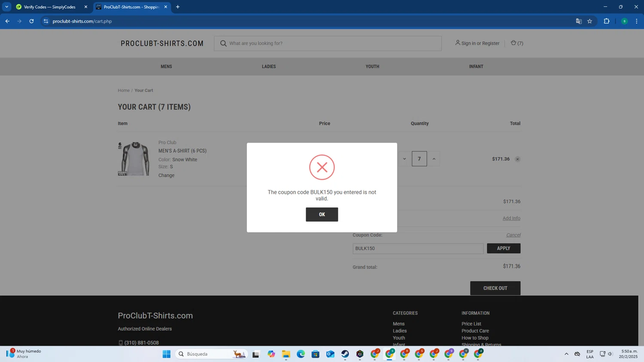Click the taskbar Búsqueda search box

[211, 354]
